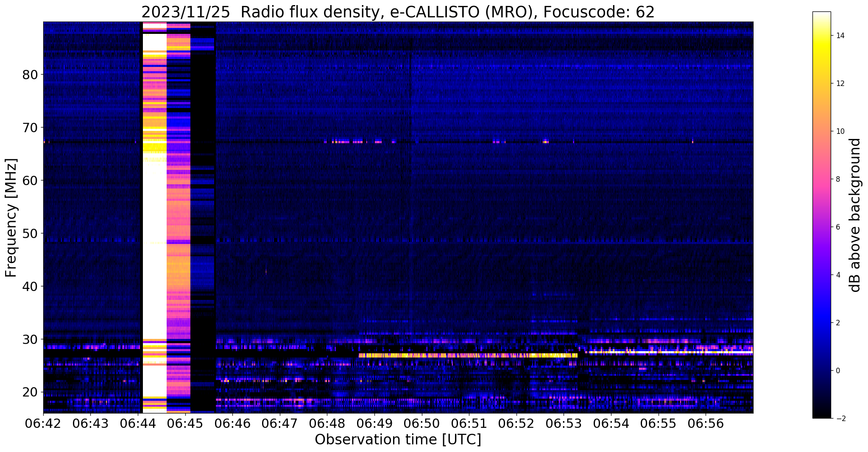This screenshot has height=452, width=868.
Task: Click the 06:52 time tick label
Action: [516, 423]
